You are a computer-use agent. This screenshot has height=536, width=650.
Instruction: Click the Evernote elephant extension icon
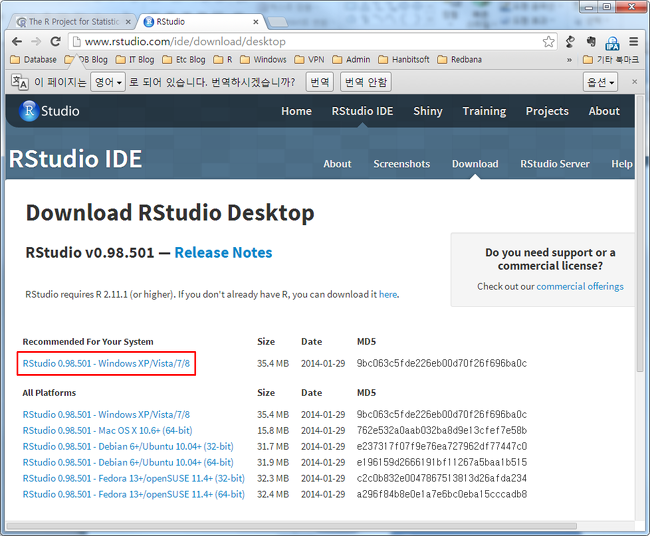591,41
